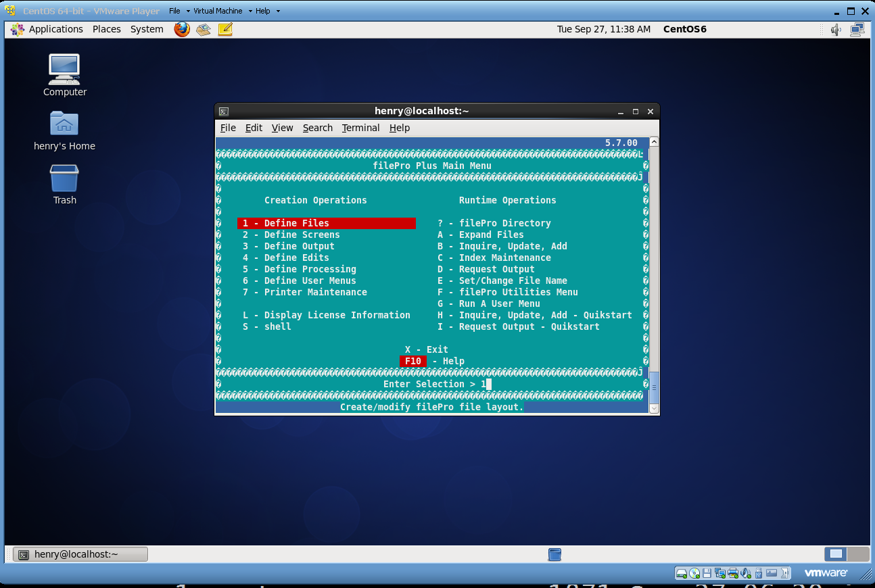Screen dimensions: 875x588
Task: Click the VMware network adapter status icon
Action: pyautogui.click(x=720, y=573)
